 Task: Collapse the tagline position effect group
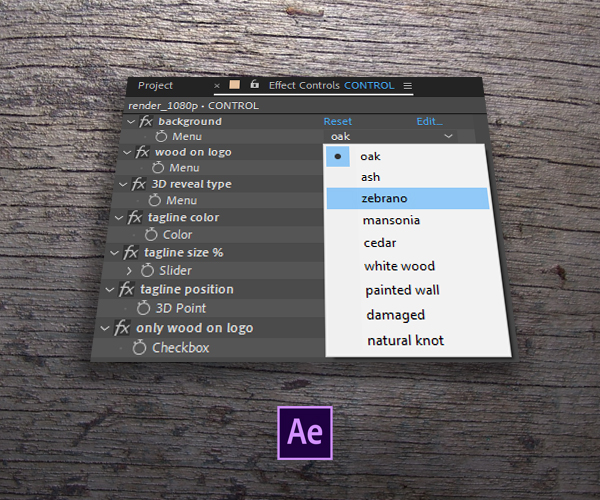tap(109, 290)
